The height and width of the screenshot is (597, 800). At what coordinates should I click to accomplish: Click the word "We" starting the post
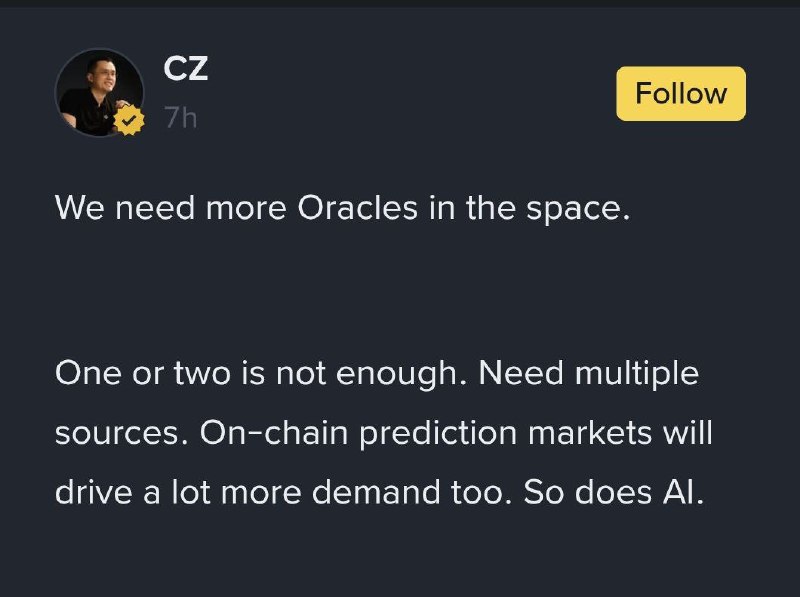point(76,207)
